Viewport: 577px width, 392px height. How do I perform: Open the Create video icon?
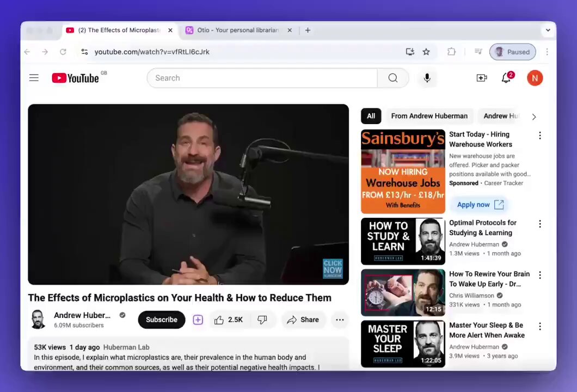[482, 78]
